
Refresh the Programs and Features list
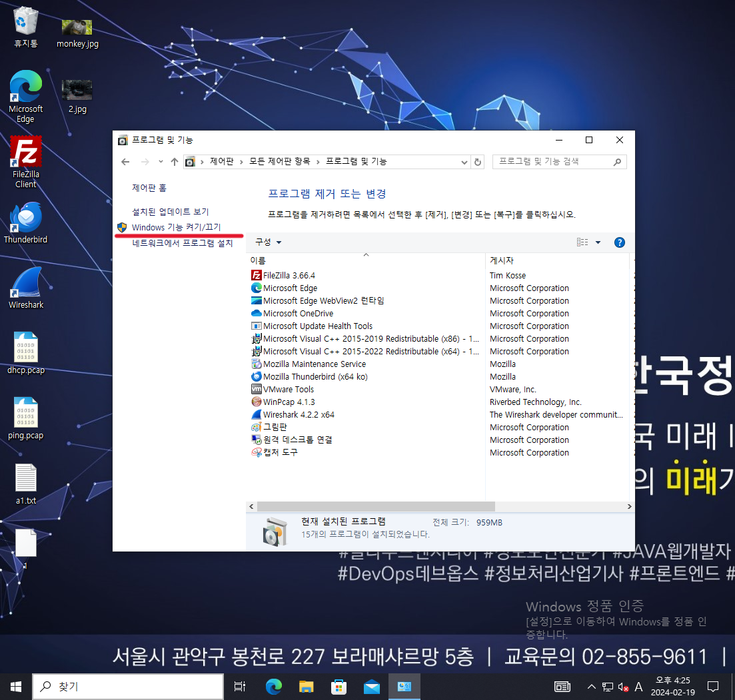point(478,162)
